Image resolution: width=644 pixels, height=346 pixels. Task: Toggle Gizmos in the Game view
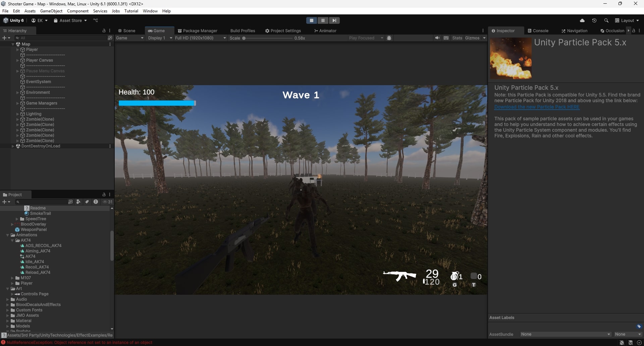[x=472, y=38]
